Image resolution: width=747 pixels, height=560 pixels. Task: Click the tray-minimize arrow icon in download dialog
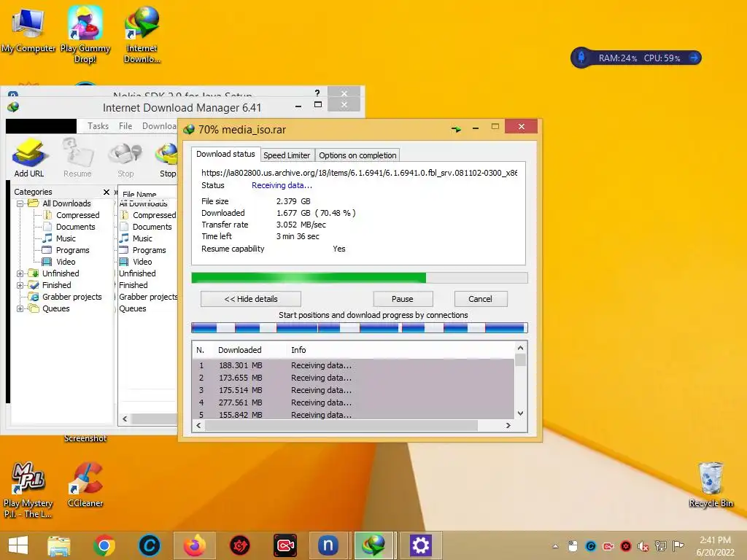click(456, 128)
